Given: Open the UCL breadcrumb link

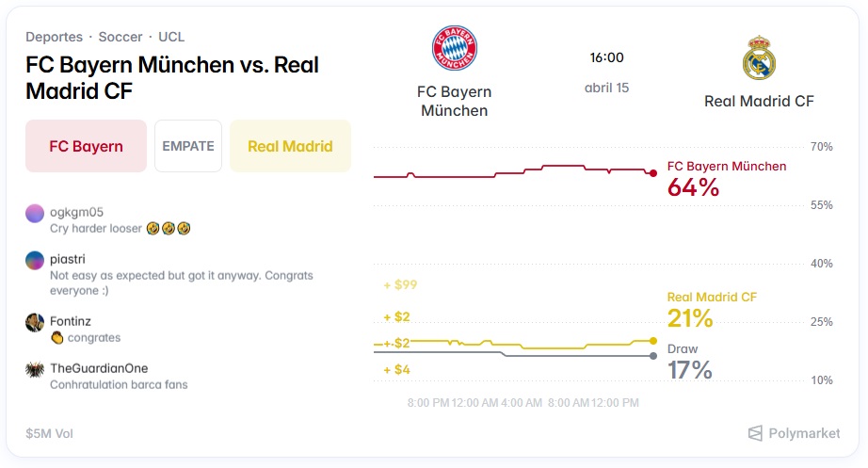Looking at the screenshot, I should pos(171,37).
